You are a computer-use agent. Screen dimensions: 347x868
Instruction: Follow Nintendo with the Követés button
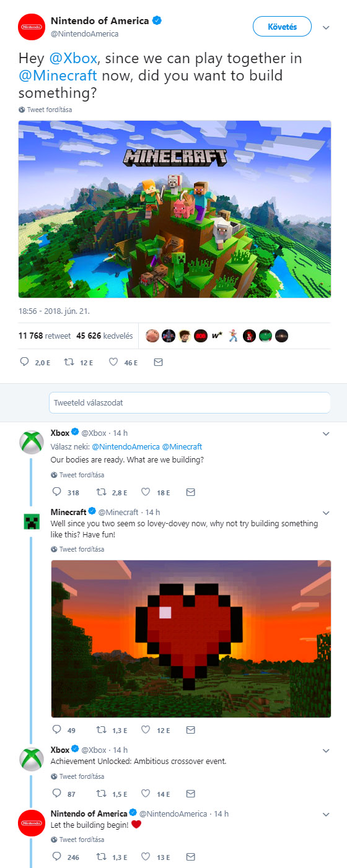click(282, 27)
